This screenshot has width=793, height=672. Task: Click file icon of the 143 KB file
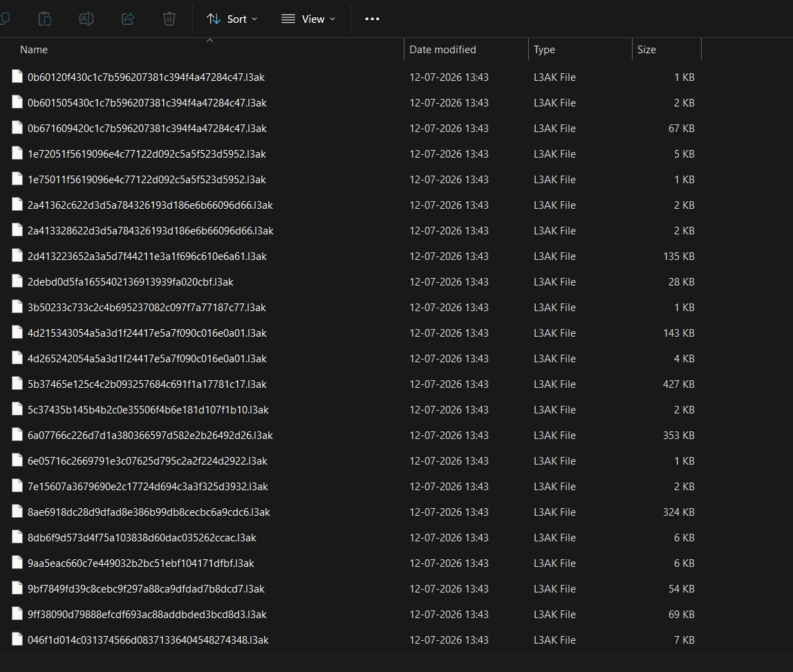pos(17,333)
